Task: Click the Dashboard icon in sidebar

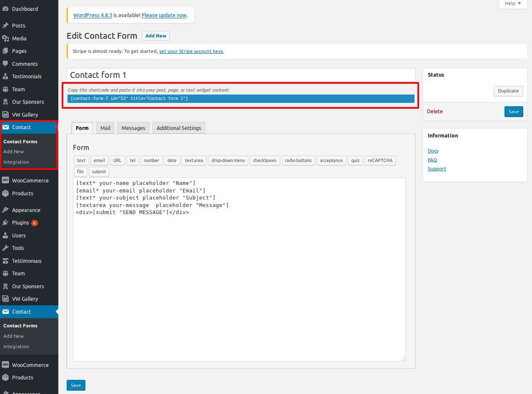Action: (5, 9)
